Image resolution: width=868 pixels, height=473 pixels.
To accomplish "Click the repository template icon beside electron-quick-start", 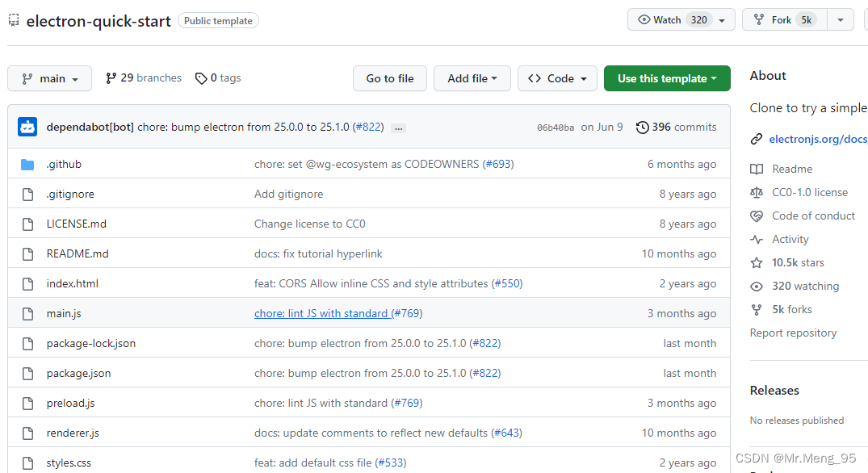I will tap(14, 20).
